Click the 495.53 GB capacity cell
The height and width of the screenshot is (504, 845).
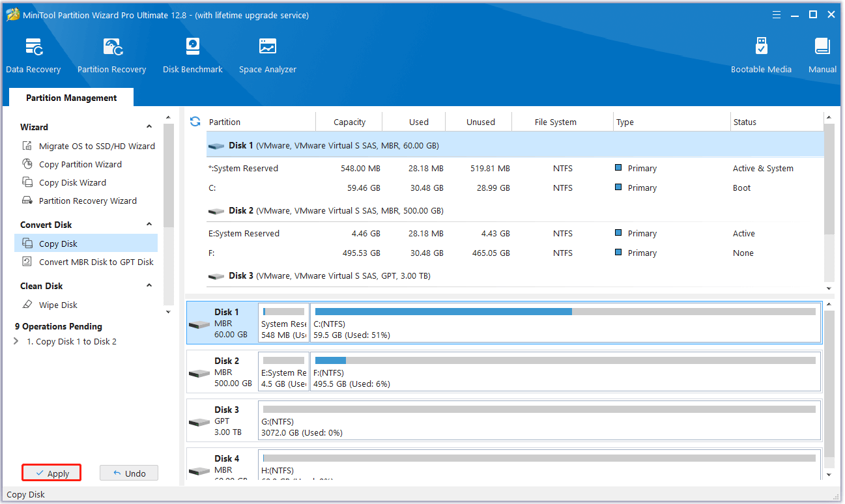tap(361, 253)
